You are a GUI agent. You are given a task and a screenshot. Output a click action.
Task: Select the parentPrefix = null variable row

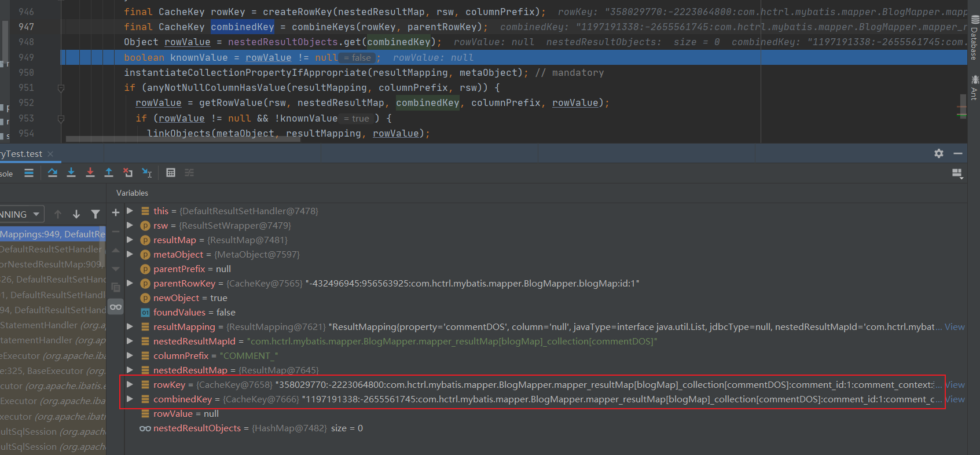click(x=545, y=269)
